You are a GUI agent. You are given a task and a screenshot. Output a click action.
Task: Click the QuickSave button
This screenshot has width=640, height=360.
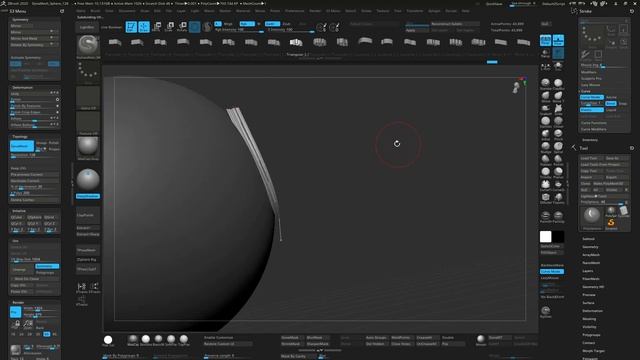[494, 4]
